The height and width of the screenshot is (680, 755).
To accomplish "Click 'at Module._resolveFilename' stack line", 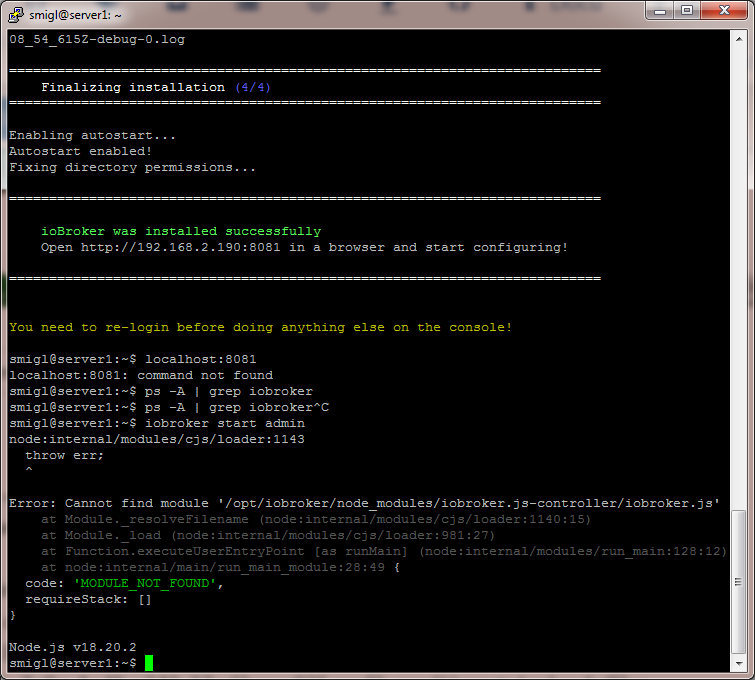I will coord(316,519).
